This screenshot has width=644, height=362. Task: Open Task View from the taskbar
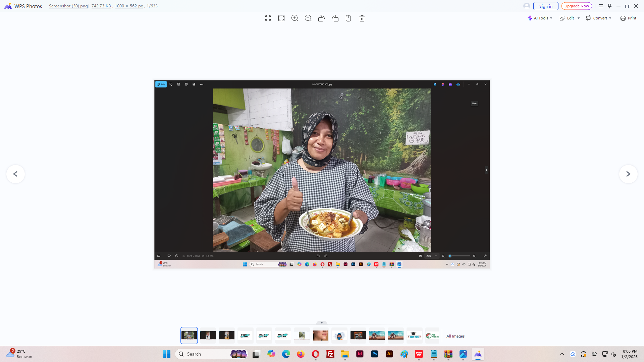click(256, 354)
